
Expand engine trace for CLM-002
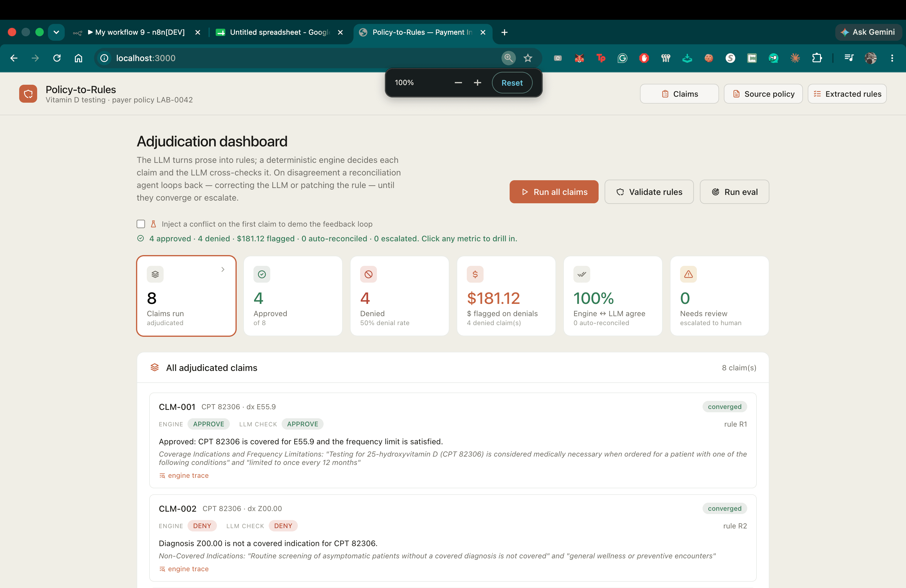(x=184, y=569)
